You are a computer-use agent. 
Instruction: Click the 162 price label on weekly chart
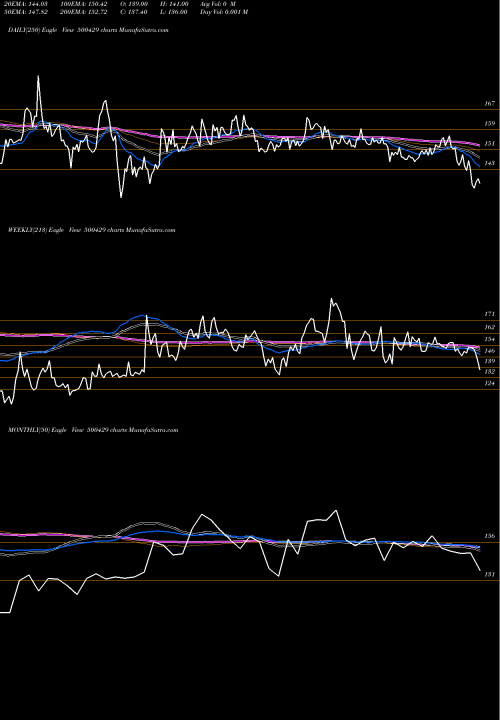489,327
